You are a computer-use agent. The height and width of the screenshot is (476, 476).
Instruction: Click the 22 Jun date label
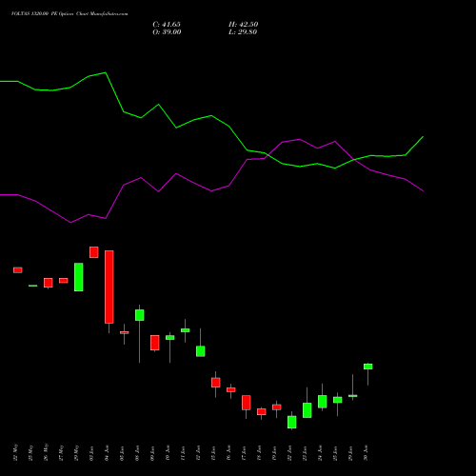(x=290, y=453)
